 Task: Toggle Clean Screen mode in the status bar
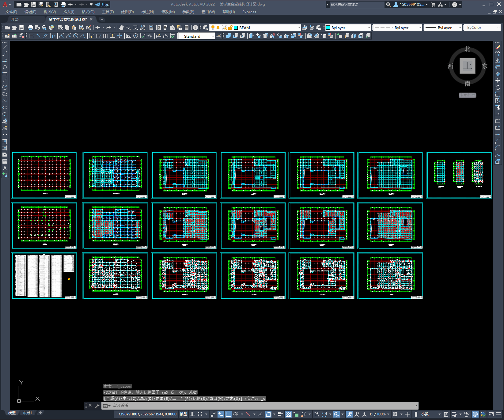(x=491, y=414)
